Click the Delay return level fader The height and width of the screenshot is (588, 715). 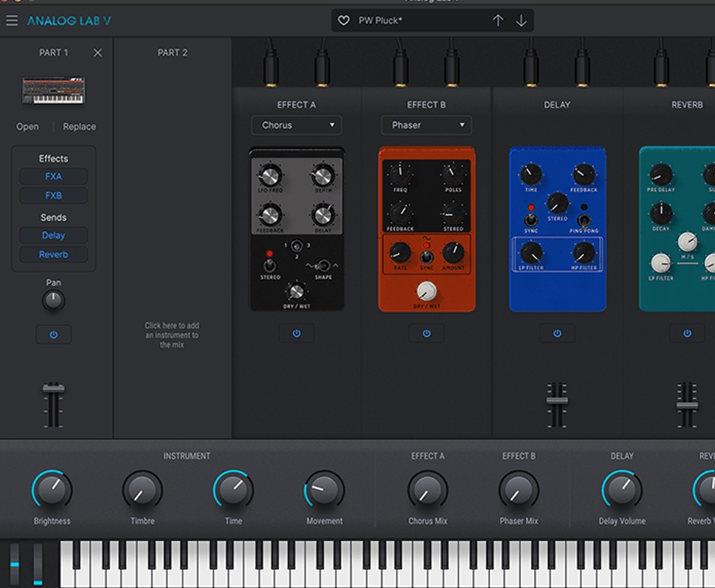(x=557, y=401)
